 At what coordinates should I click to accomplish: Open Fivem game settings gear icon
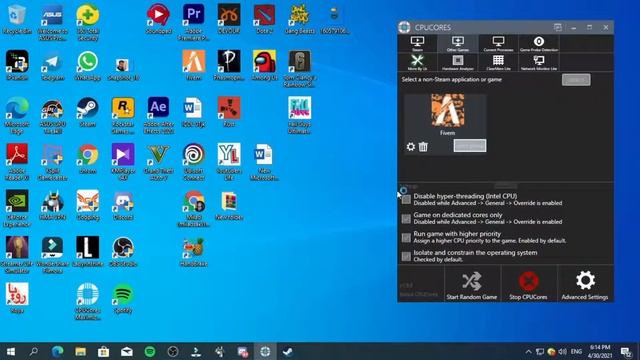(x=411, y=147)
